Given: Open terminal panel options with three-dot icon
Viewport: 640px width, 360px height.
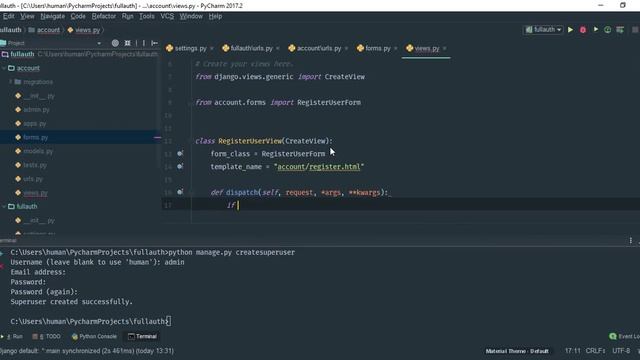Looking at the screenshot, I should (631, 241).
